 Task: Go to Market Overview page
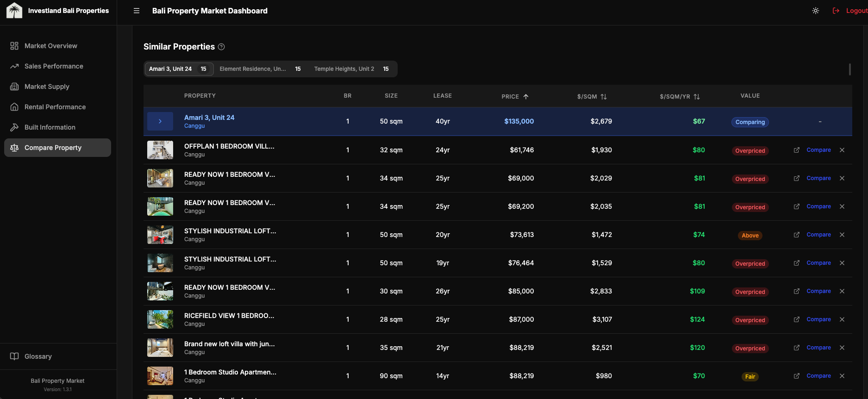point(51,46)
